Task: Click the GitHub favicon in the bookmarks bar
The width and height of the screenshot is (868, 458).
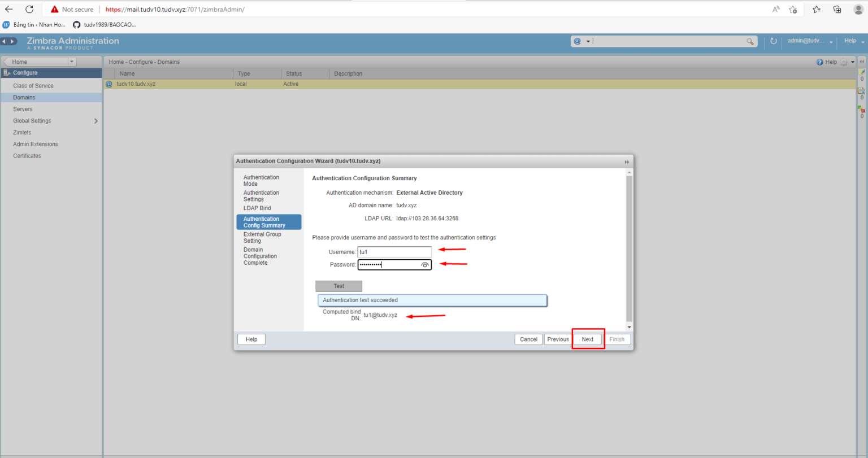Action: 76,24
